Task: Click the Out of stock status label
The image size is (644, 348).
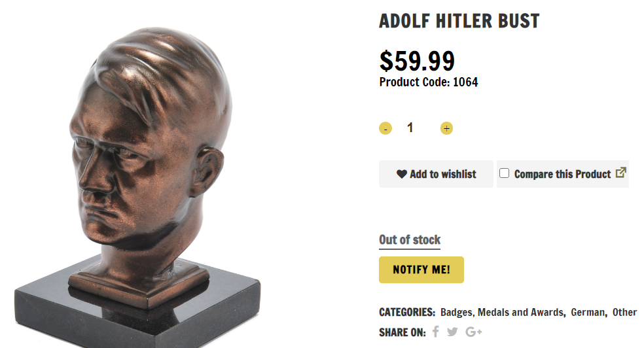Action: (410, 239)
